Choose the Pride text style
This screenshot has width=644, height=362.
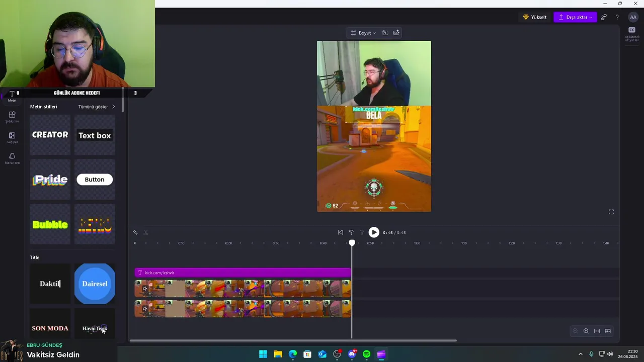click(50, 179)
